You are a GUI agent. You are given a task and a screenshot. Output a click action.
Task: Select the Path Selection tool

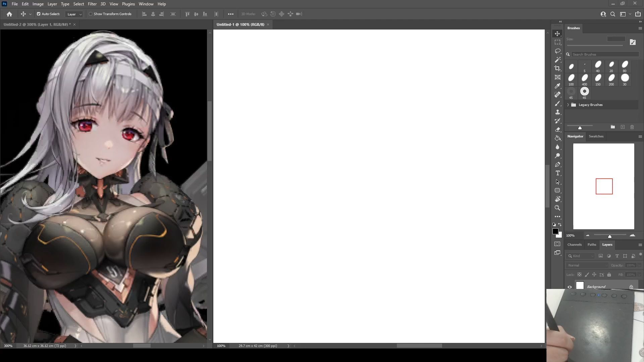[x=557, y=182]
